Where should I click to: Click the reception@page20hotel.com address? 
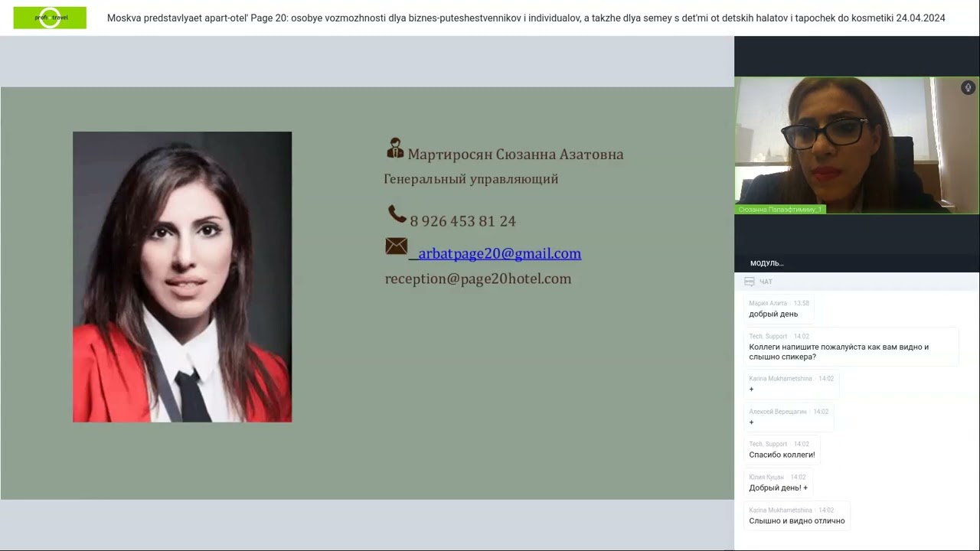click(478, 279)
